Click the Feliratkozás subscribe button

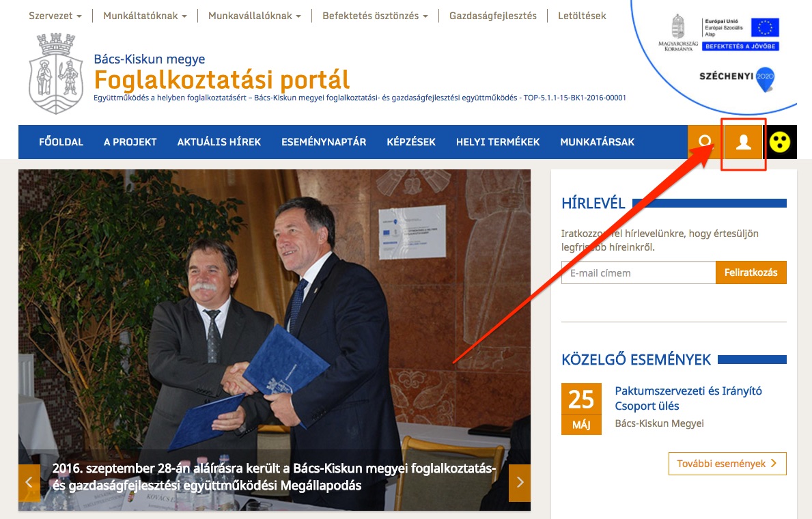(x=751, y=272)
